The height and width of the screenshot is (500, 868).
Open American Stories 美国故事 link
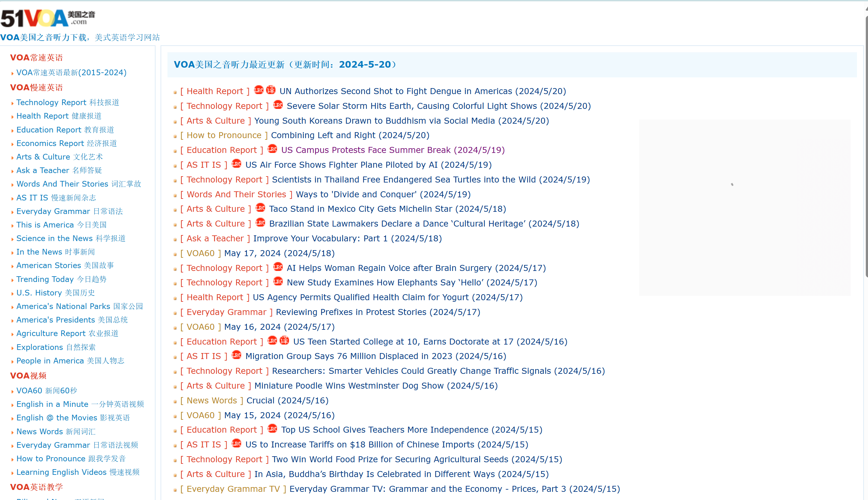(65, 266)
